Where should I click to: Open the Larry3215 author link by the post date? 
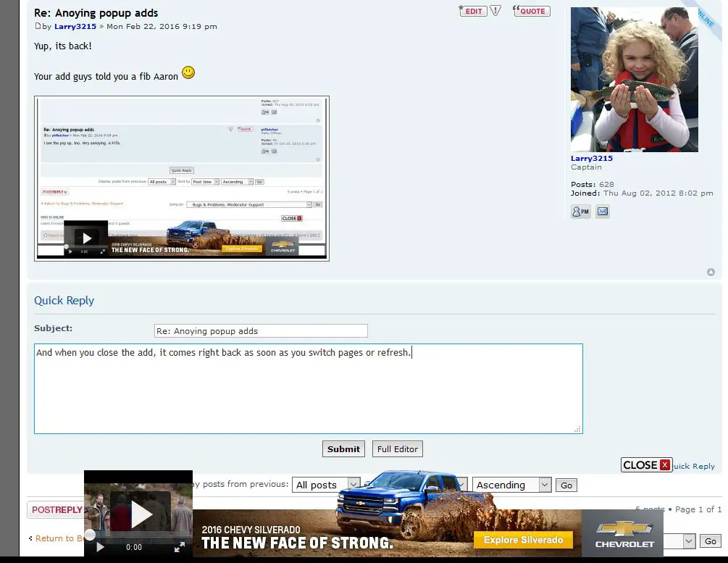[x=75, y=27]
